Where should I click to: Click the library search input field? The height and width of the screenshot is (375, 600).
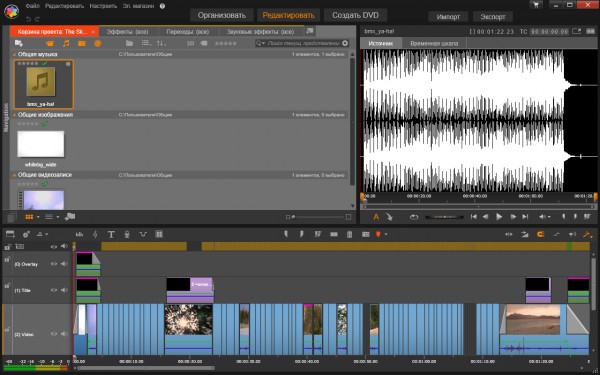(x=303, y=44)
